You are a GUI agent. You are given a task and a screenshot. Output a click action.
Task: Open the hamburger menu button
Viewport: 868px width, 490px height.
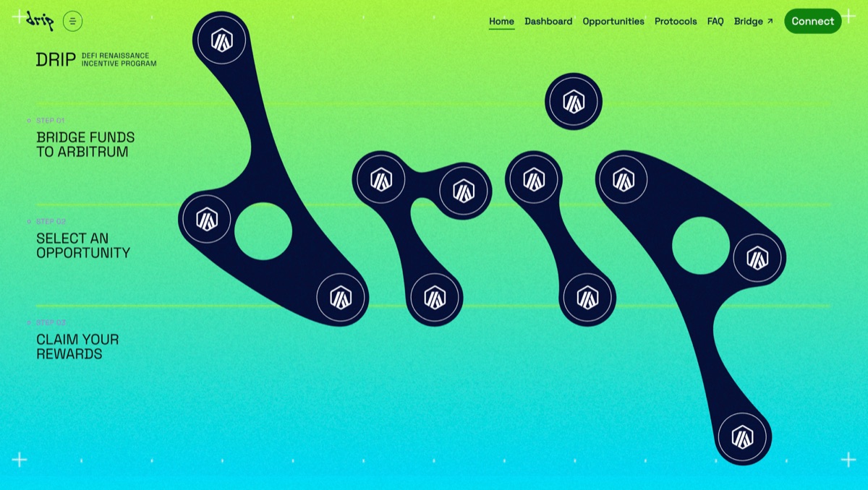click(x=72, y=21)
